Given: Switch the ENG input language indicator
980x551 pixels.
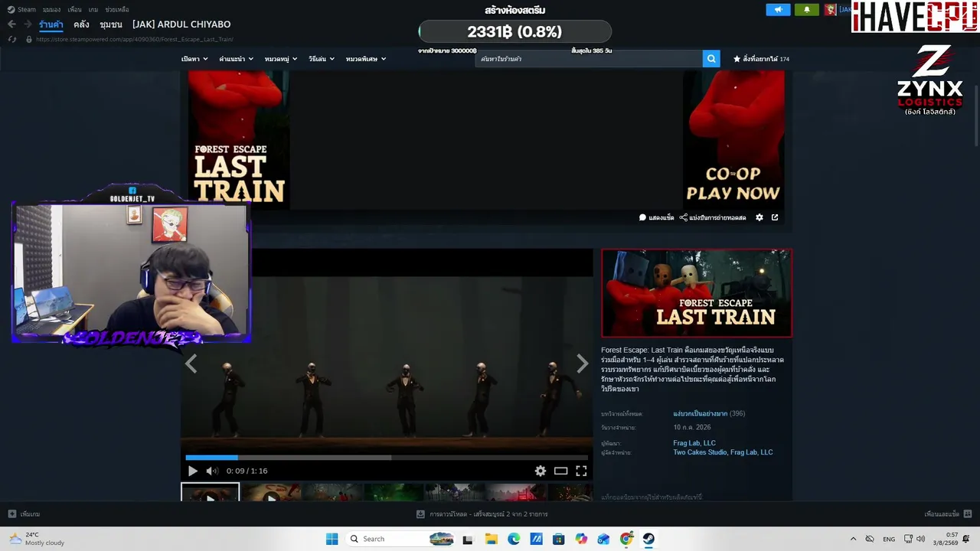Looking at the screenshot, I should 889,539.
